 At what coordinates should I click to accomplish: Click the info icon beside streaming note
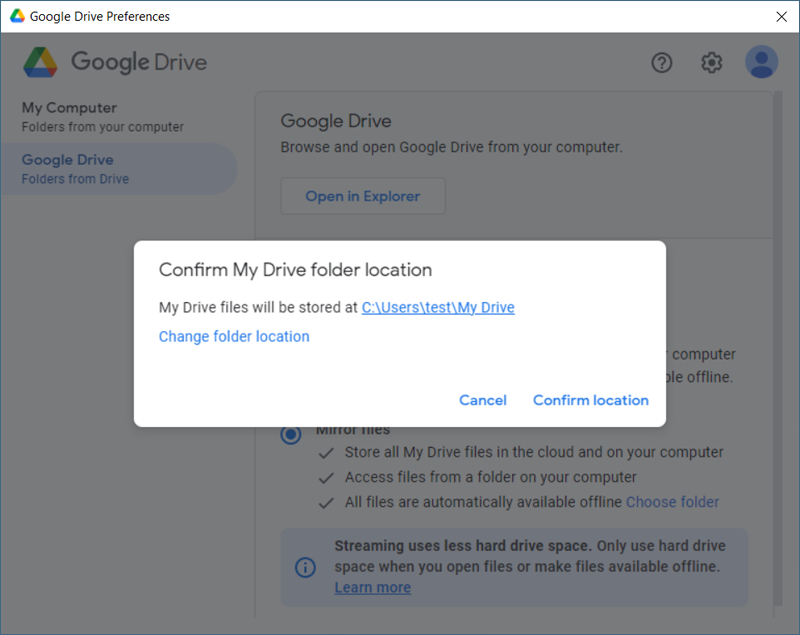click(305, 567)
